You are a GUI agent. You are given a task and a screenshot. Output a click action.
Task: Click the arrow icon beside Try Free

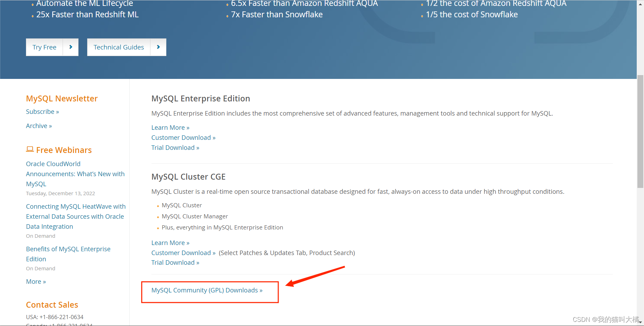(71, 47)
